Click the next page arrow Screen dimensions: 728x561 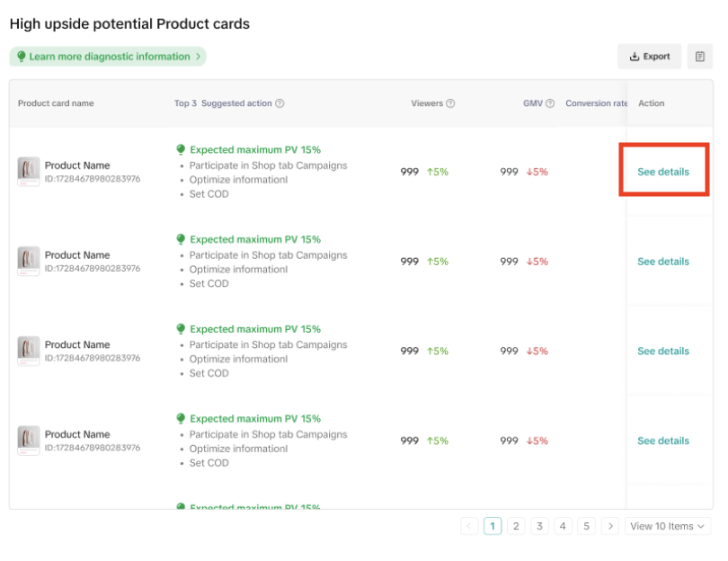click(609, 526)
